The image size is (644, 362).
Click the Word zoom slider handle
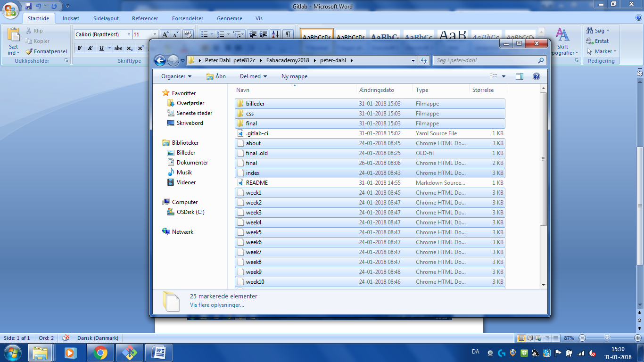(x=607, y=338)
